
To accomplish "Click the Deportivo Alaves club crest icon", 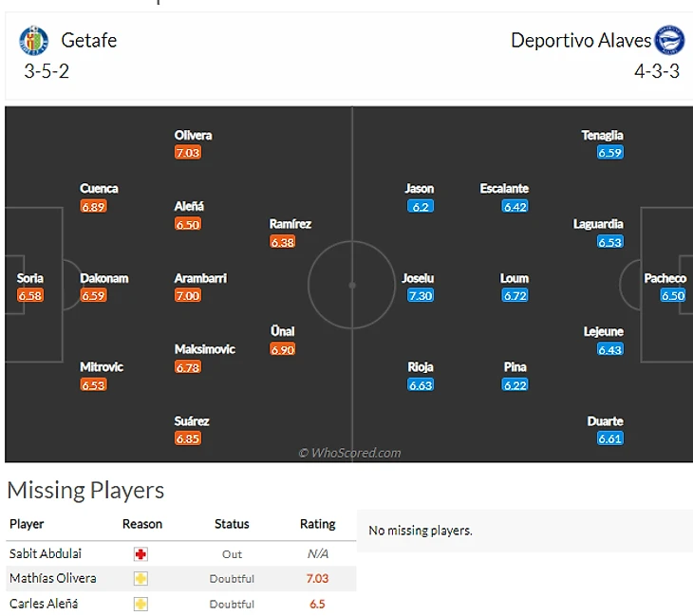I will point(669,40).
